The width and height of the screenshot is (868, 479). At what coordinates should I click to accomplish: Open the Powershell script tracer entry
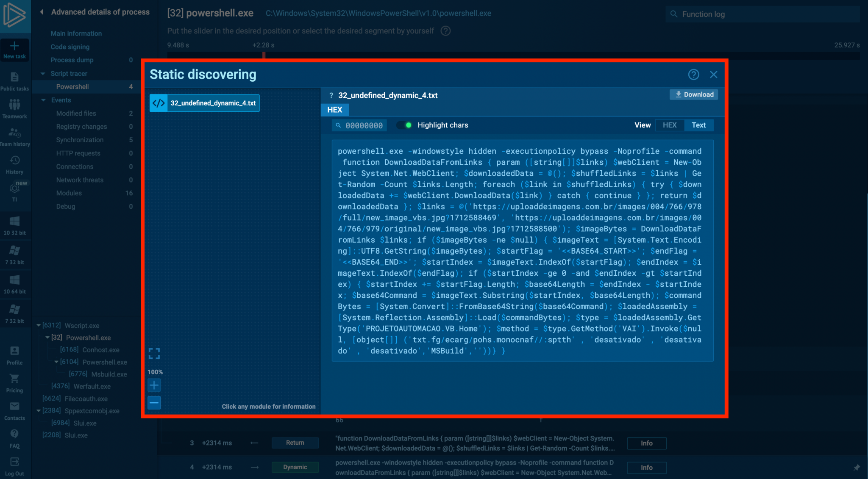[72, 87]
